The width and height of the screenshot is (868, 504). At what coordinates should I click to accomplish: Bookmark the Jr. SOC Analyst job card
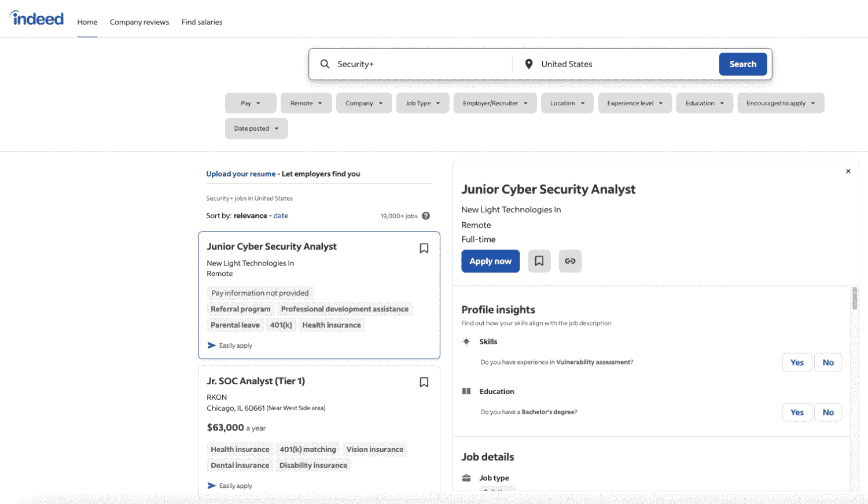(424, 382)
